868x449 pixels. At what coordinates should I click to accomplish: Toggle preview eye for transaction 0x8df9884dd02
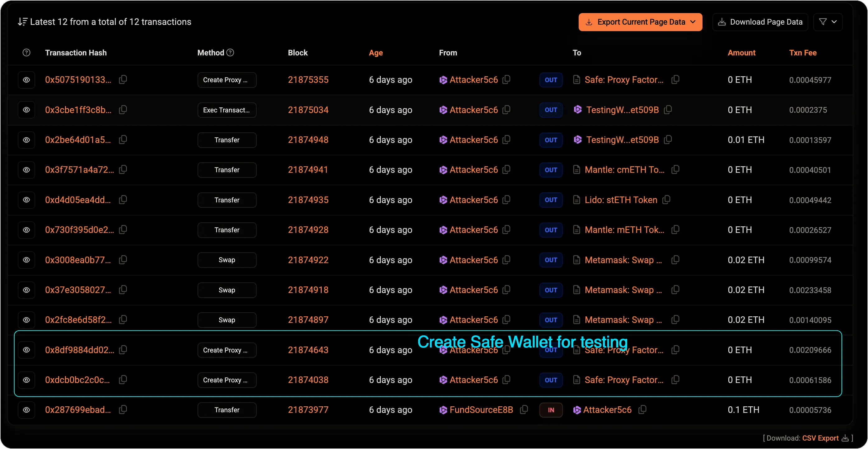26,350
